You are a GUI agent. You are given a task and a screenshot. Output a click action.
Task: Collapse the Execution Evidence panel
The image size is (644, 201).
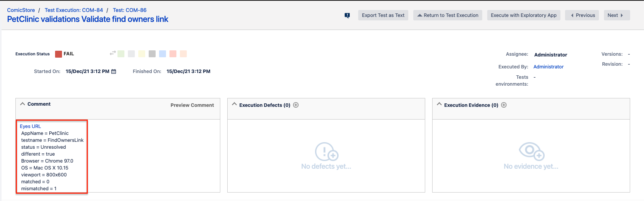pos(439,104)
